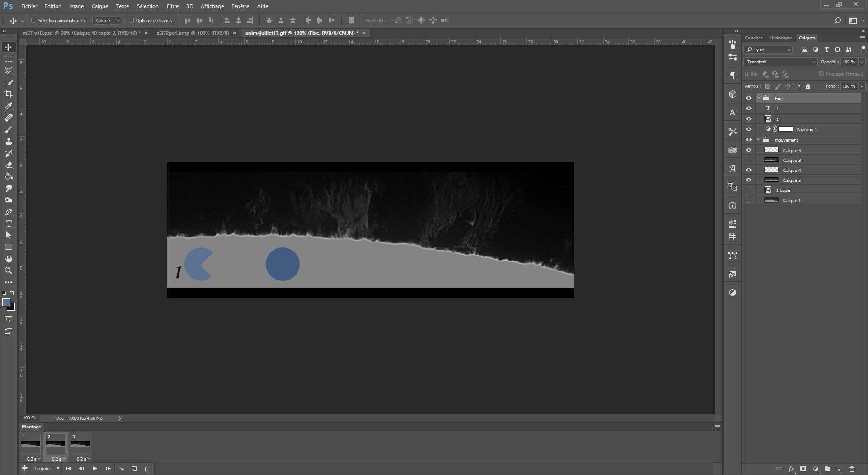Hide the Niveaux 1 adjustment layer
The width and height of the screenshot is (868, 475).
coord(749,129)
